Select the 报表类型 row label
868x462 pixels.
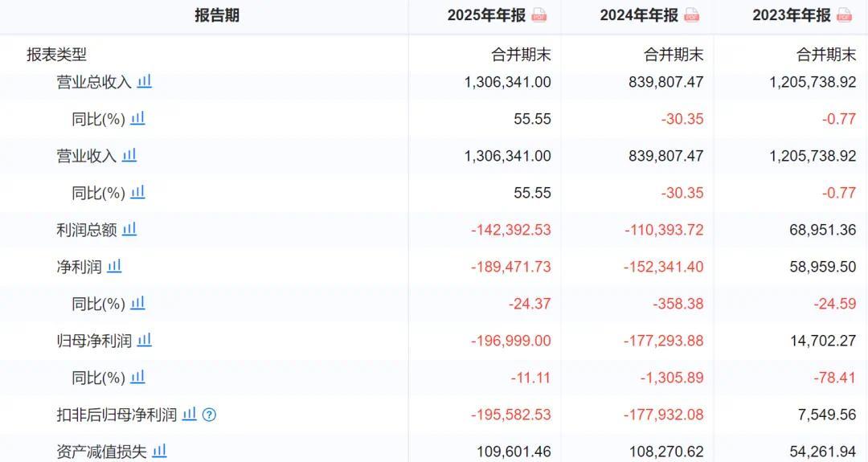[56, 54]
